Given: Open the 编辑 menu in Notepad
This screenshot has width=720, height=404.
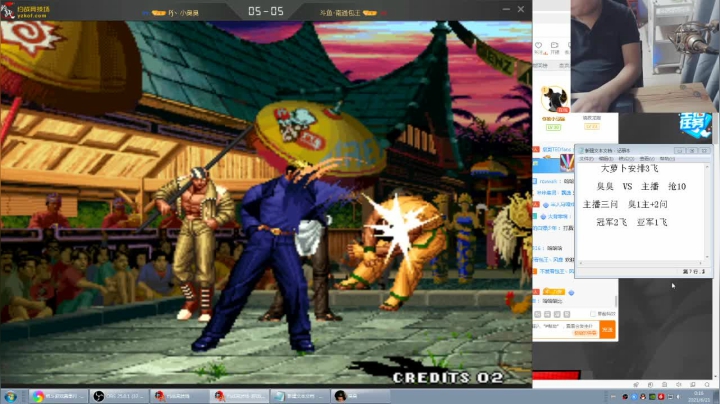Looking at the screenshot, I should point(607,159).
